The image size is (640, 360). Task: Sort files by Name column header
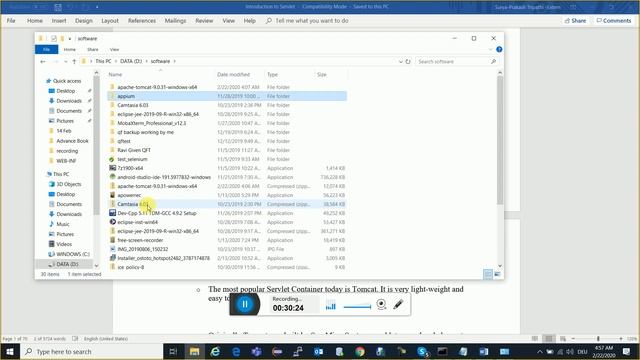[x=115, y=75]
